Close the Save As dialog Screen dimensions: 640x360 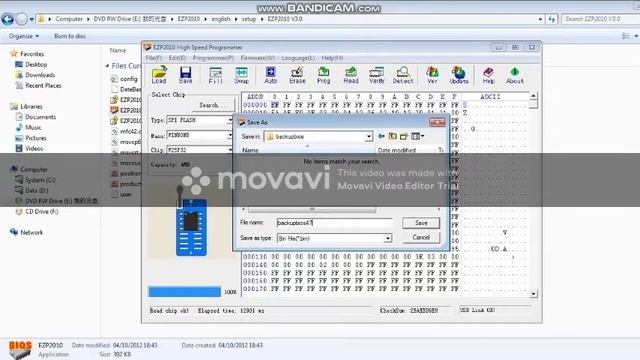437,122
